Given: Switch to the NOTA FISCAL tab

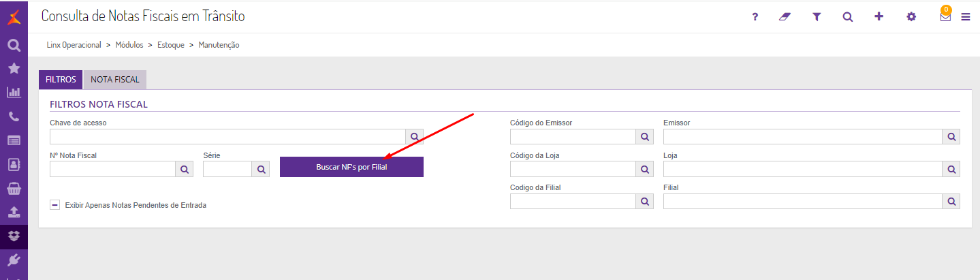Looking at the screenshot, I should pos(114,80).
